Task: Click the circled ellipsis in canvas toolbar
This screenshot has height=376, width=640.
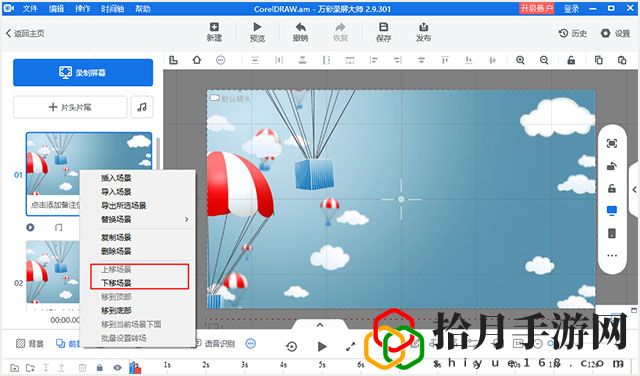Action: click(220, 60)
